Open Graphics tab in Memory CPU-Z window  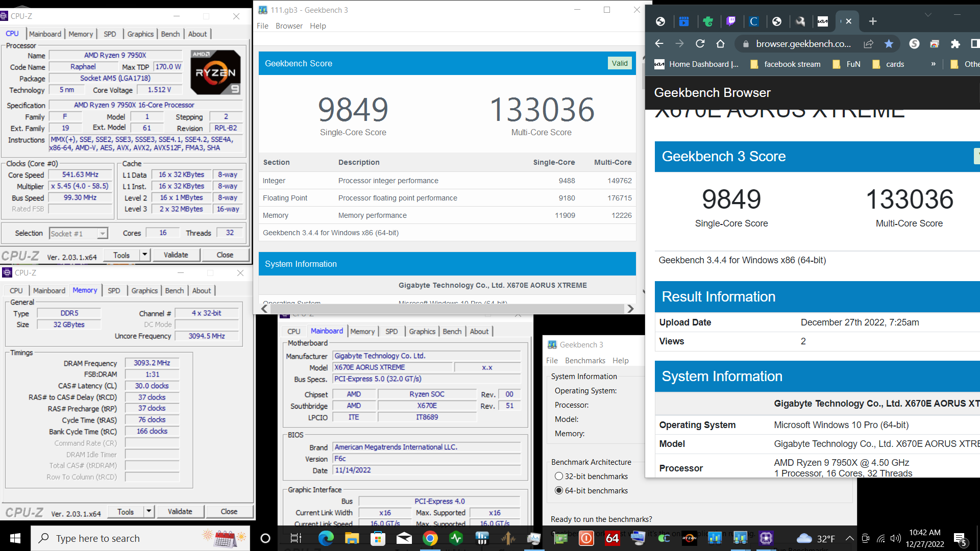pos(144,290)
